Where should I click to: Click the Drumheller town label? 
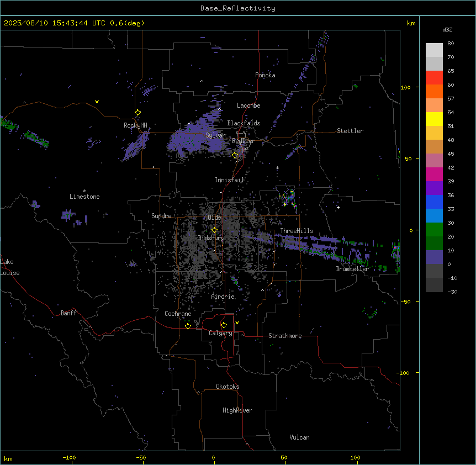click(352, 269)
